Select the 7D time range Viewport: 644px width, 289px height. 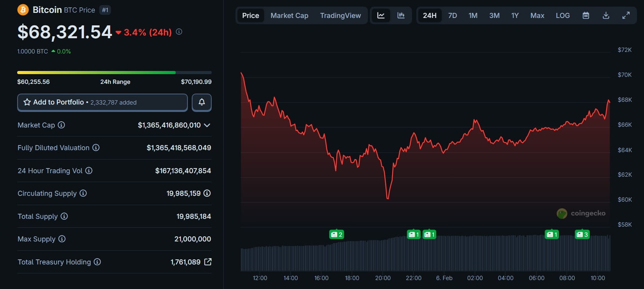[452, 16]
